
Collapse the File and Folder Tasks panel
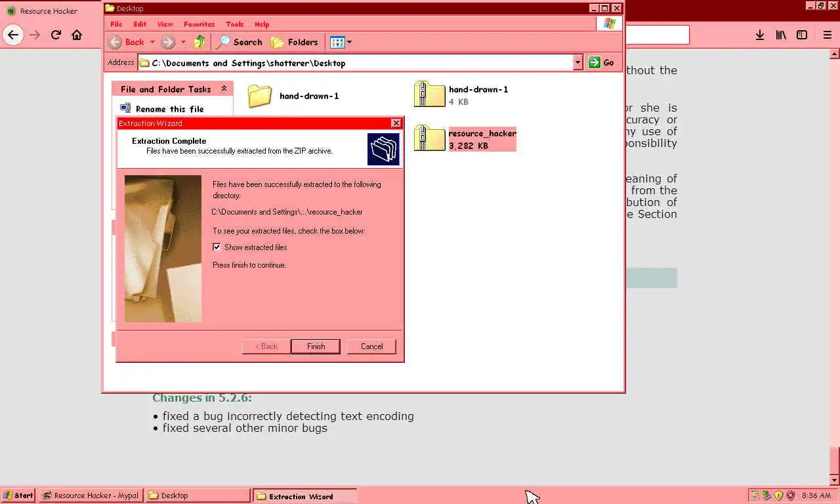(x=224, y=89)
